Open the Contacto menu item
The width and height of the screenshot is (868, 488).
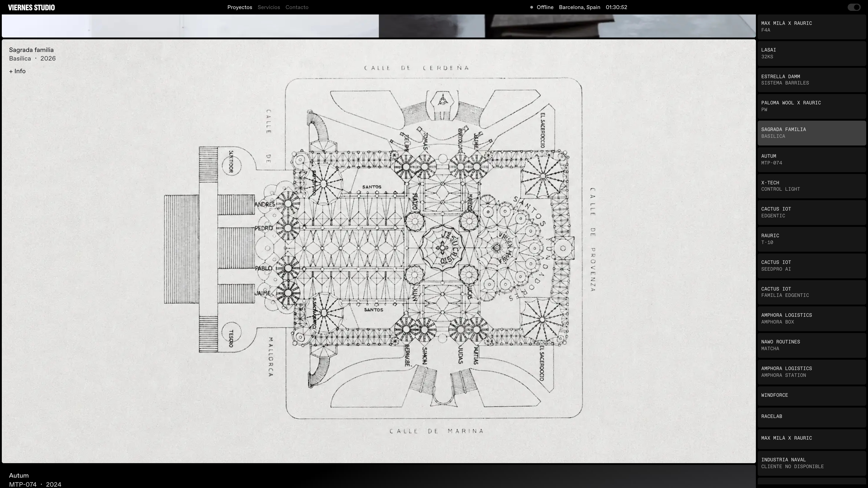click(297, 7)
